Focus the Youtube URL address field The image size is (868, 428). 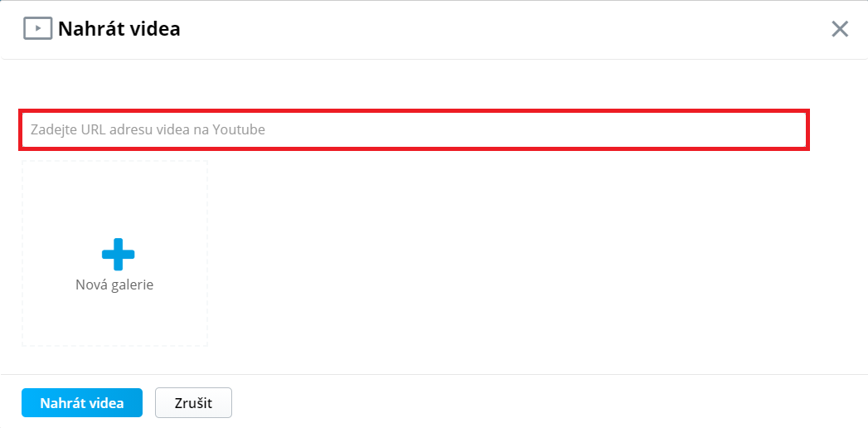click(x=415, y=130)
